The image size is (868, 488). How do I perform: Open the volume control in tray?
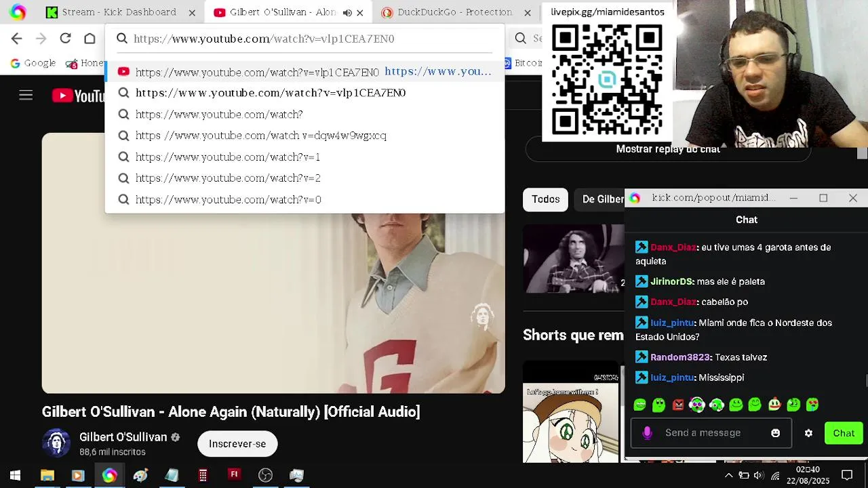(x=759, y=475)
